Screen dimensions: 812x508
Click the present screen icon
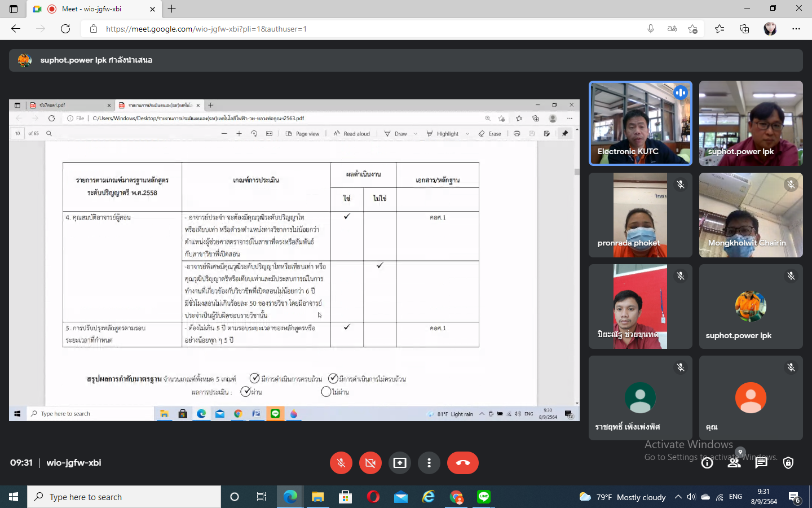click(400, 463)
